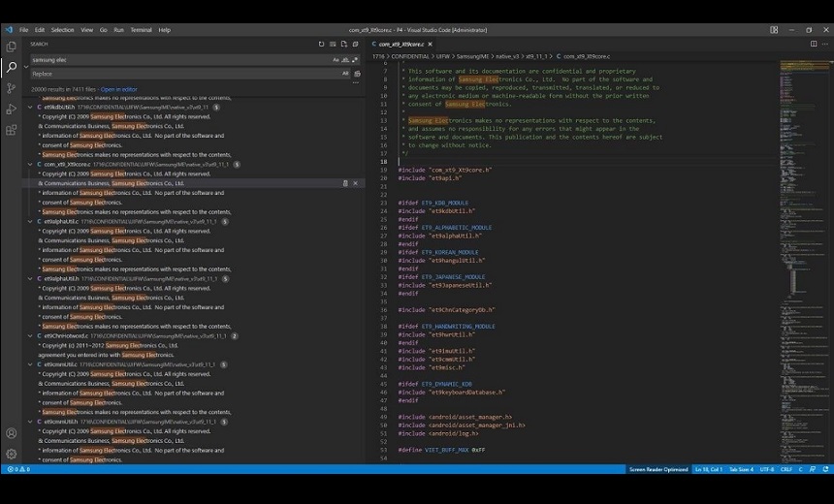The width and height of the screenshot is (834, 504).
Task: Click the minimap code overview
Action: tap(804, 261)
